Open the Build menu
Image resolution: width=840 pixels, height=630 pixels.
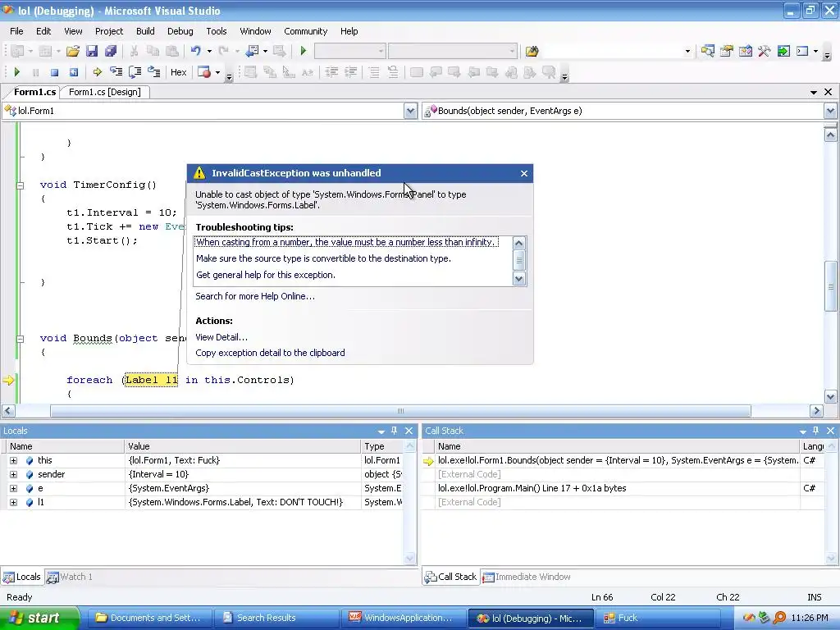click(x=145, y=31)
